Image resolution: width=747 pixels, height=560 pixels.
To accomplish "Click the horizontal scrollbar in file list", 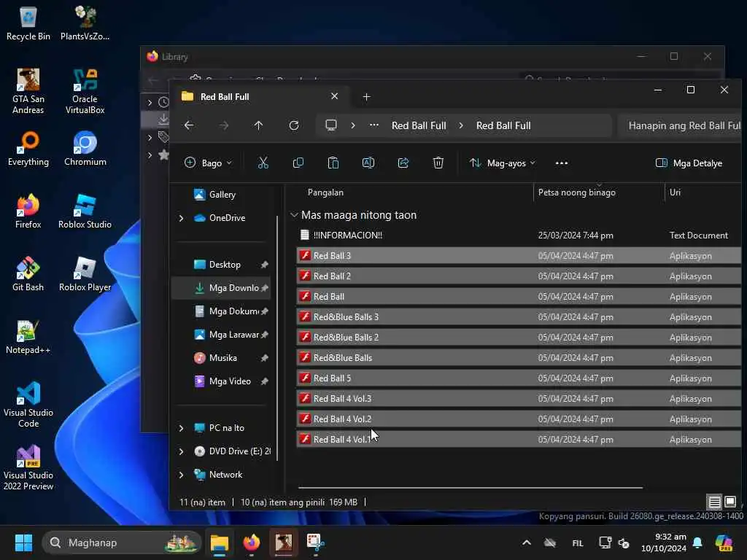I will click(x=471, y=488).
